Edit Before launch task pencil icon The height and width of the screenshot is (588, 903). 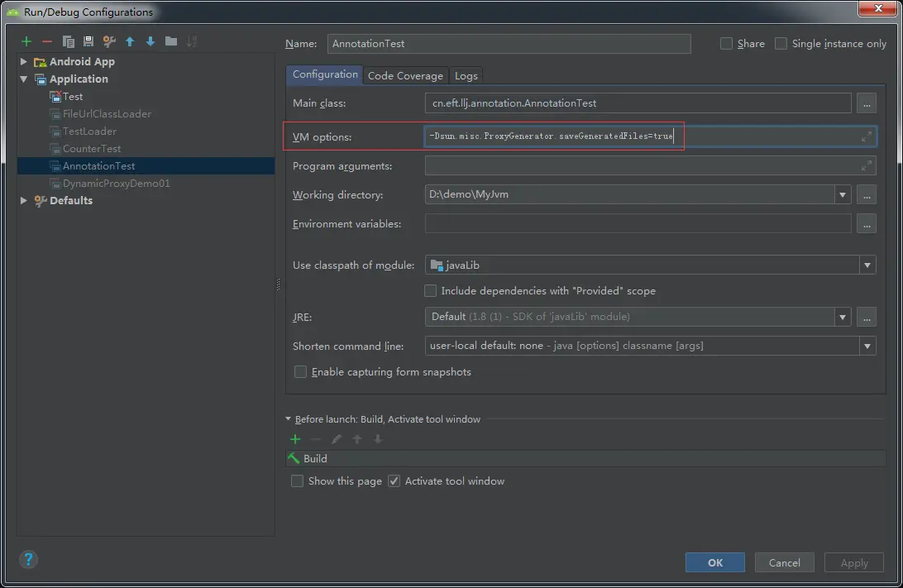(x=337, y=439)
